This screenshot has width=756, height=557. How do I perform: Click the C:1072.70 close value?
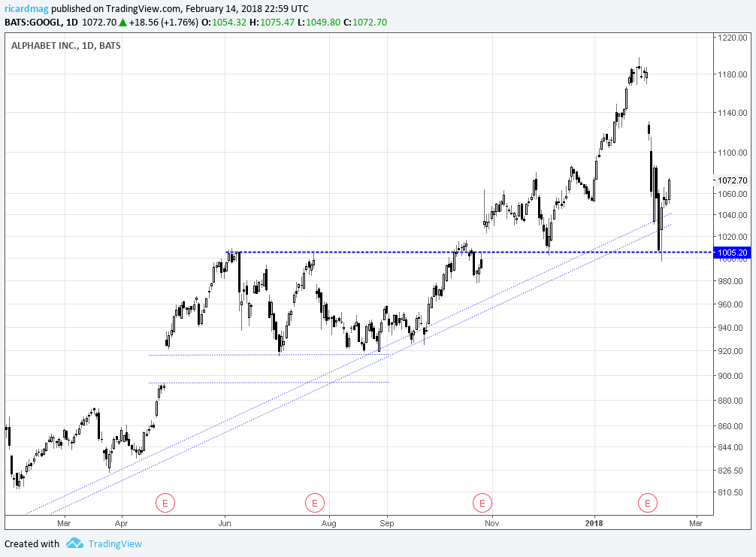tap(365, 23)
